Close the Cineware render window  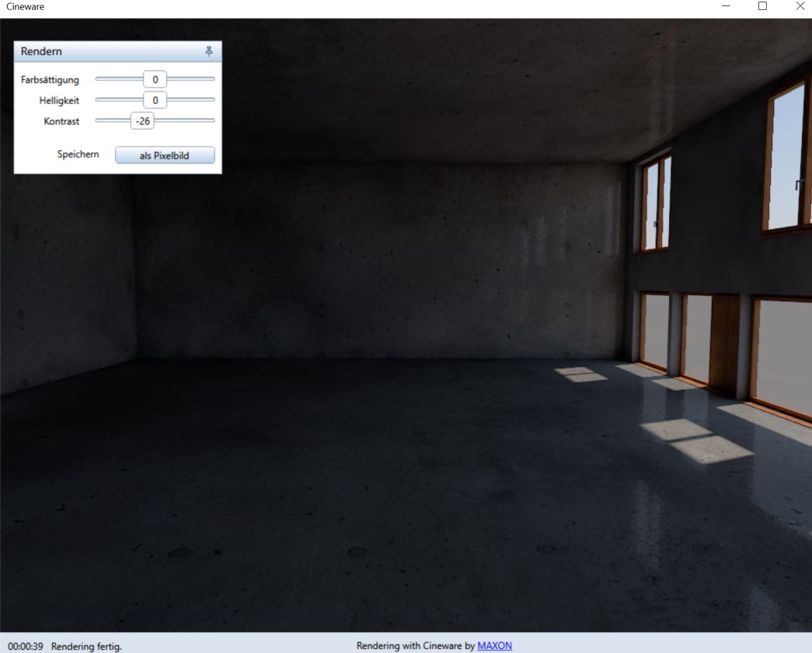coord(800,6)
